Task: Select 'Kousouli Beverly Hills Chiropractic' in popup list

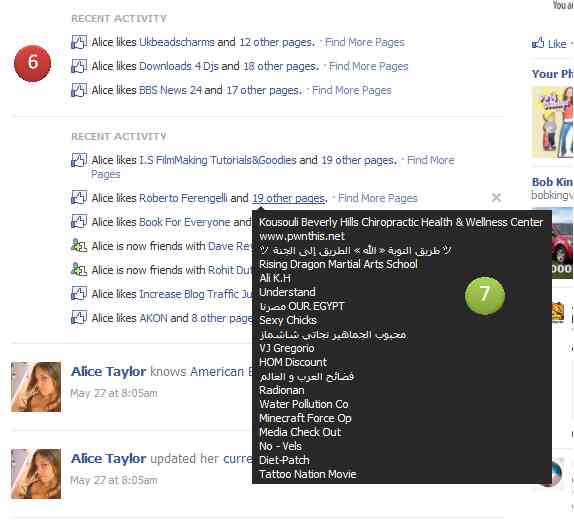Action: pos(401,222)
